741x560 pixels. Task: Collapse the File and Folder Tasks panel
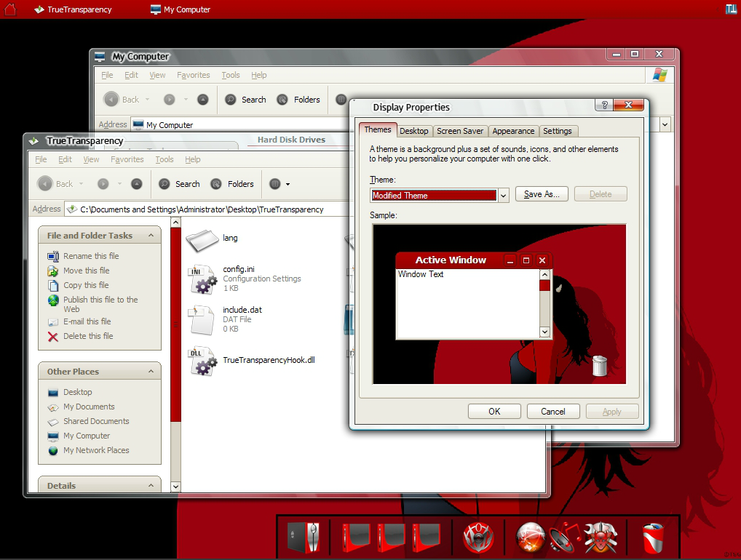point(151,235)
